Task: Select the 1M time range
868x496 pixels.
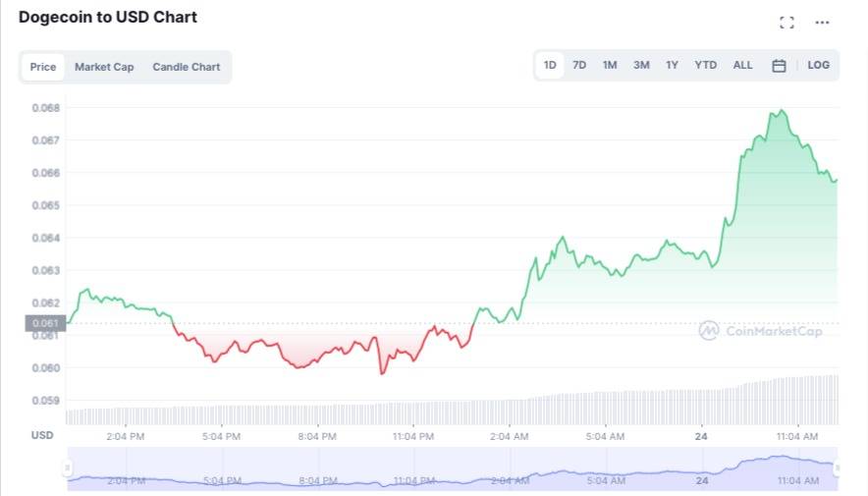Action: tap(610, 66)
